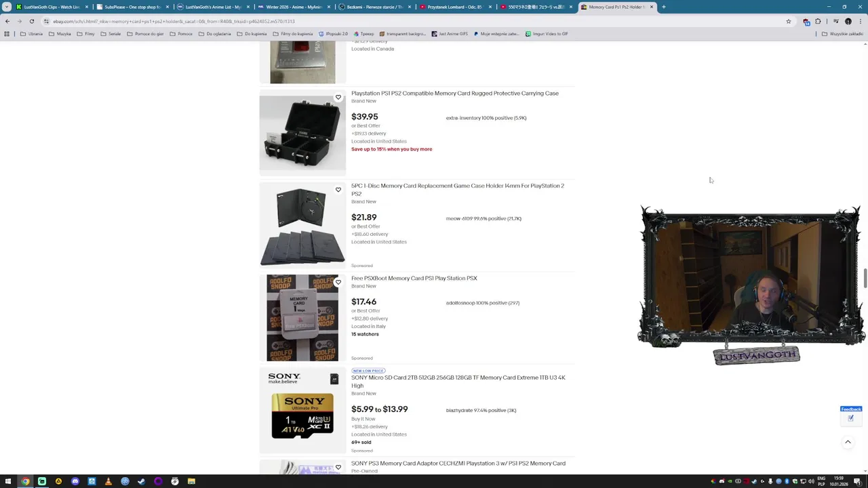Viewport: 868px width, 488px height.
Task: Open 5PC 1-Disc Memory Card Replacement listing
Action: [458, 190]
